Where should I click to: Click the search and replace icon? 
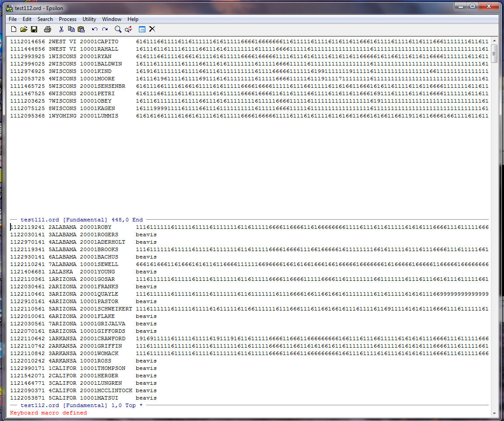pyautogui.click(x=128, y=29)
